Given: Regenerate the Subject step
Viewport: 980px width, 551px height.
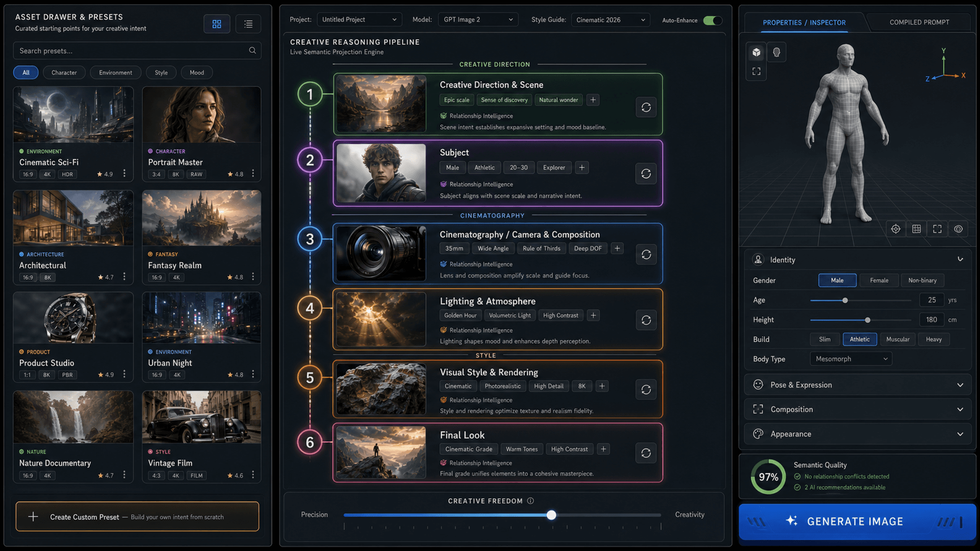Looking at the screenshot, I should tap(646, 174).
